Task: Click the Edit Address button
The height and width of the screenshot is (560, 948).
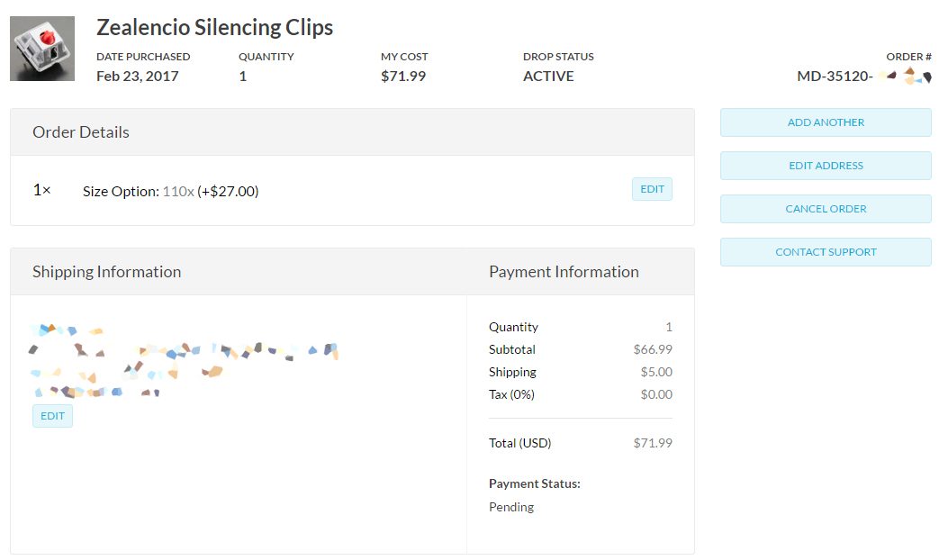Action: pyautogui.click(x=826, y=166)
